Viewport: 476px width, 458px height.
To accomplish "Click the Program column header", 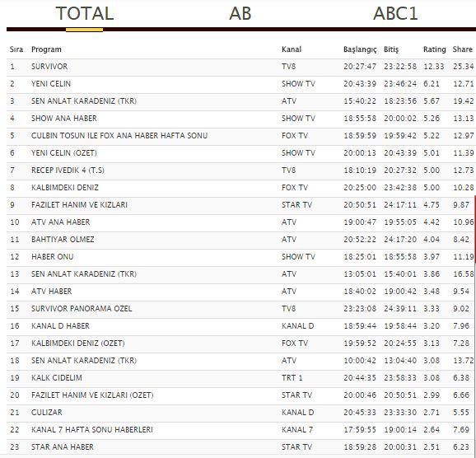I will coord(46,49).
